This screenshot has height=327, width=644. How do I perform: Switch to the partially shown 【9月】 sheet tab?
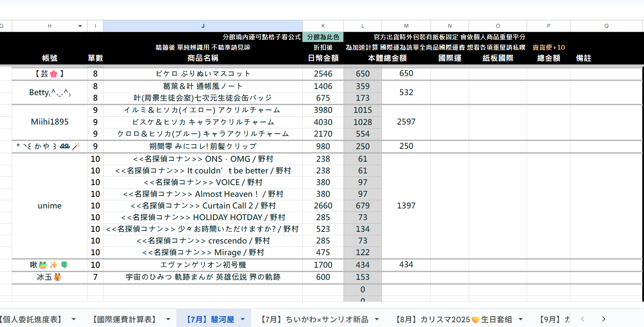point(553,319)
